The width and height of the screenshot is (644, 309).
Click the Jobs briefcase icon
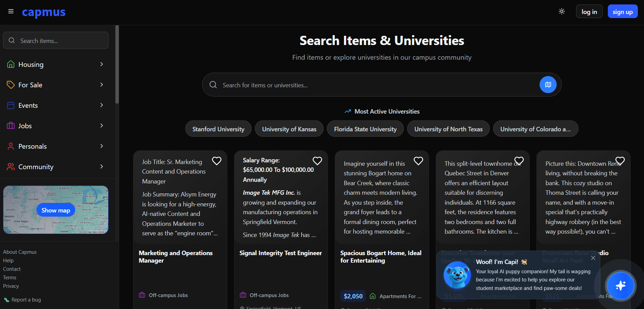pos(11,126)
